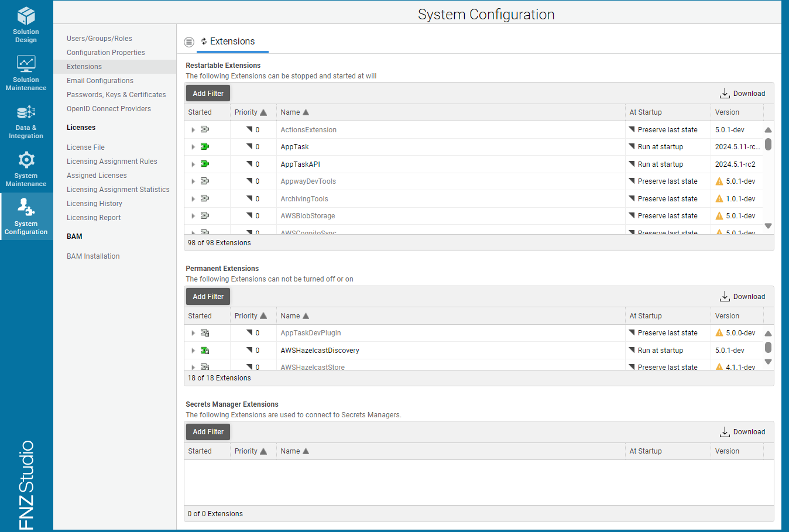789x532 pixels.
Task: Click the ActionsExtension stopped status icon
Action: click(205, 129)
